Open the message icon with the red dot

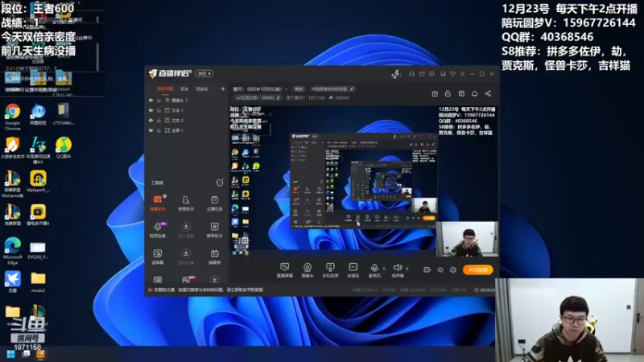[x=422, y=74]
